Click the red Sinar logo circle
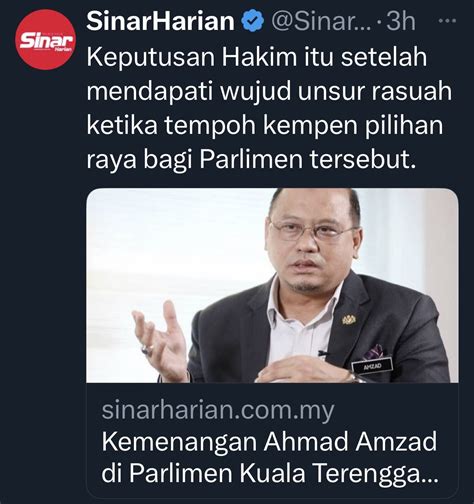 [46, 39]
